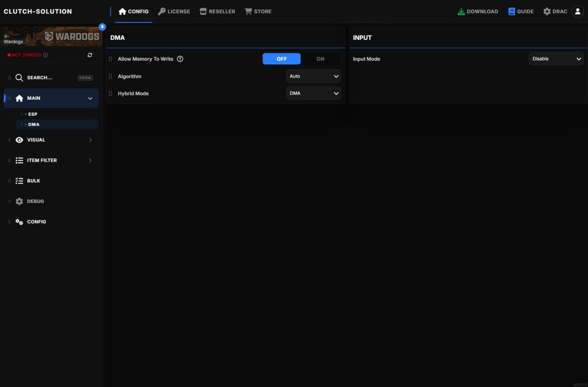Open the info icon beside NOT SYNCED
588x387 pixels.
tap(46, 55)
